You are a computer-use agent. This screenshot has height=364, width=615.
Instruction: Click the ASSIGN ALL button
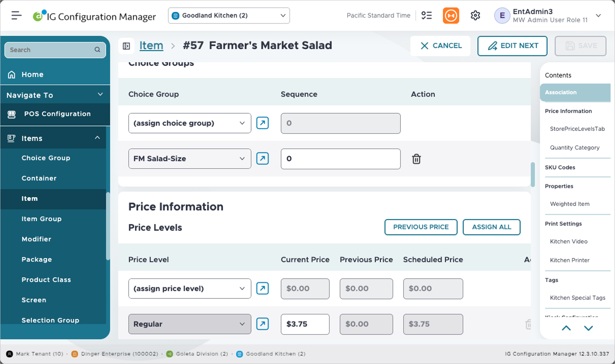click(491, 227)
